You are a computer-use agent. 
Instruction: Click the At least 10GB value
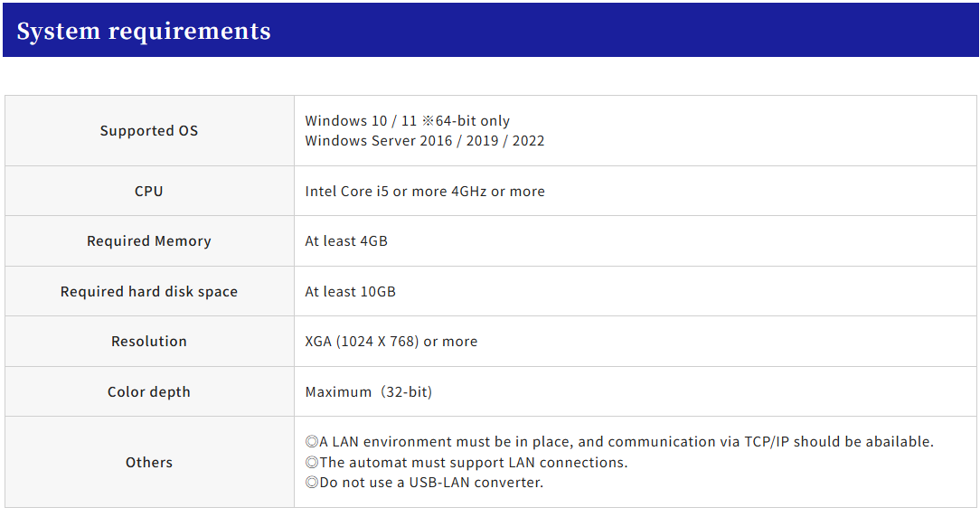tap(351, 291)
